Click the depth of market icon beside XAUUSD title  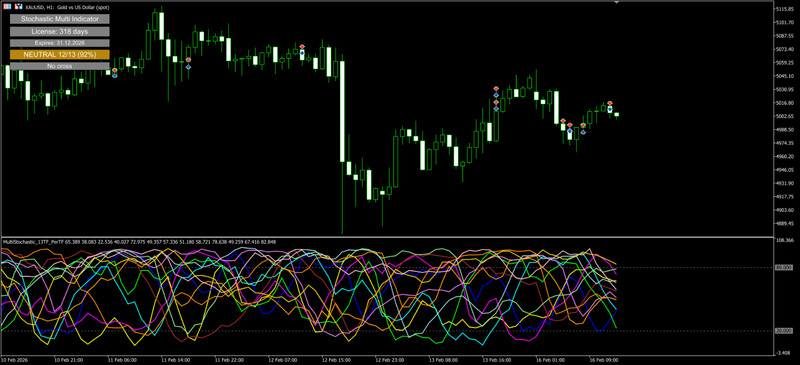tap(17, 7)
